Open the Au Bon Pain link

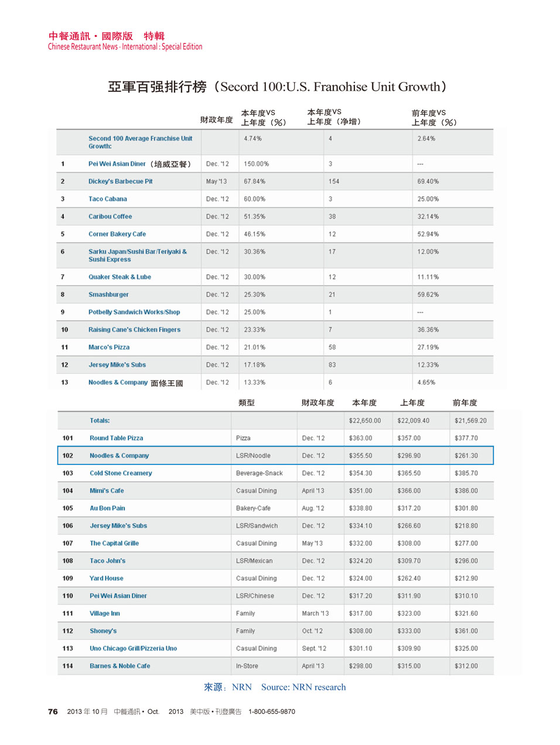107,508
